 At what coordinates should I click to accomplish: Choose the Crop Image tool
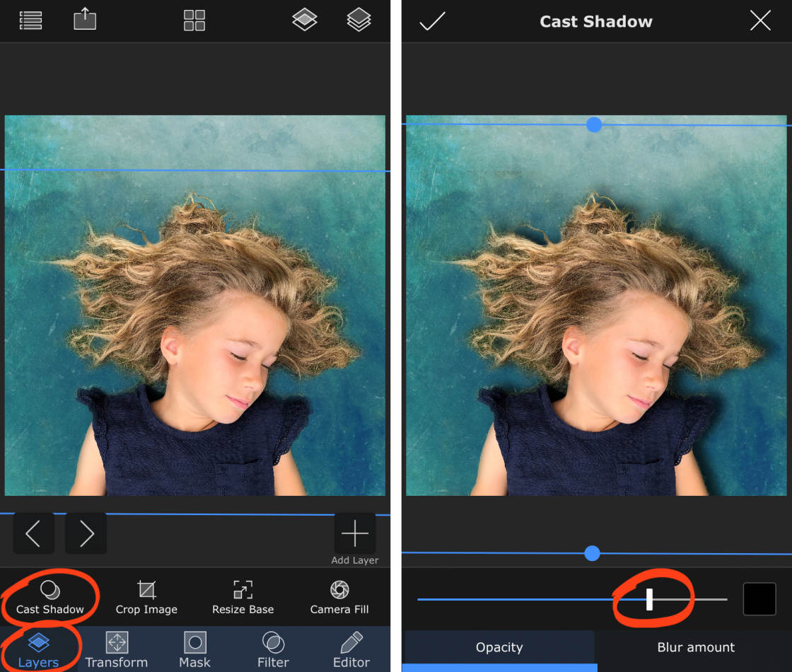tap(146, 597)
